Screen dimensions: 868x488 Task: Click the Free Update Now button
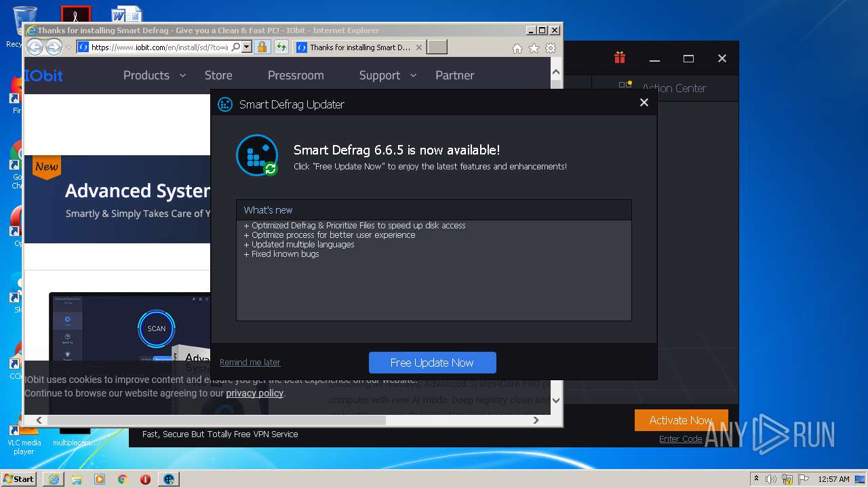click(x=432, y=363)
